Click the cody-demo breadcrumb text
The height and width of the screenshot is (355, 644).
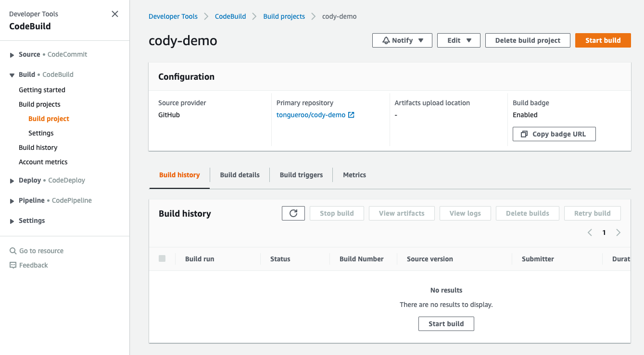[340, 16]
